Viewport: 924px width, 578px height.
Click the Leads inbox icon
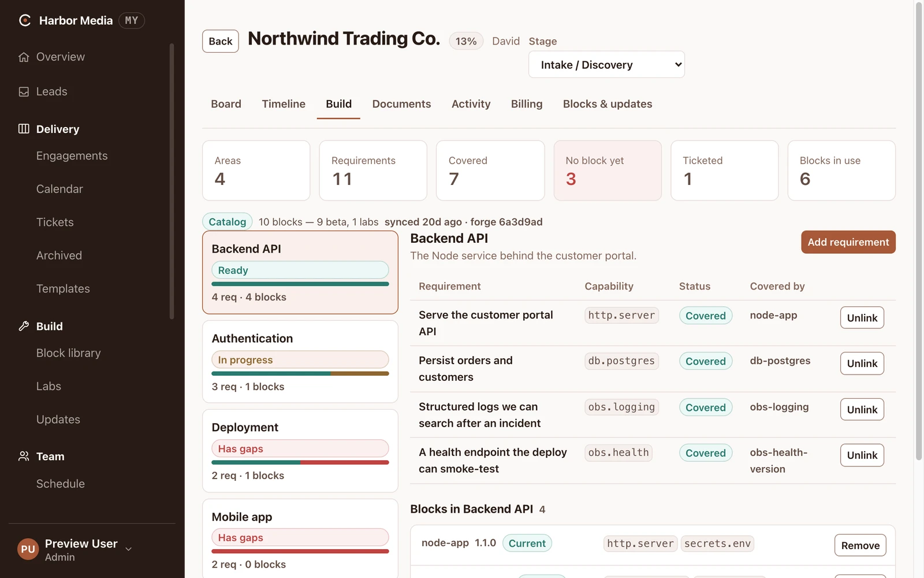coord(24,92)
